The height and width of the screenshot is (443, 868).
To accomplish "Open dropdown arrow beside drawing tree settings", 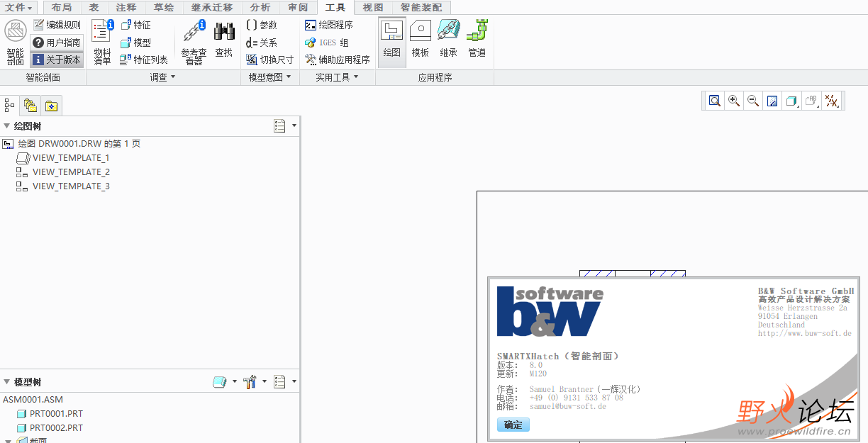I will 294,126.
